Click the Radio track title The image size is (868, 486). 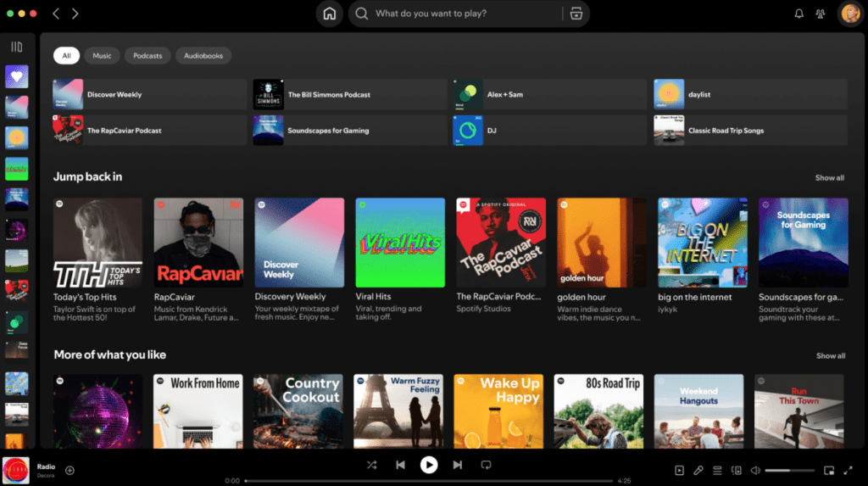tap(46, 466)
